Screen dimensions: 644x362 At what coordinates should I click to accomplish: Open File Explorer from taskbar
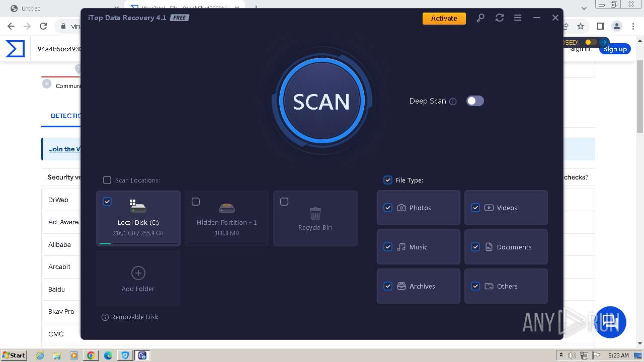[x=57, y=355]
